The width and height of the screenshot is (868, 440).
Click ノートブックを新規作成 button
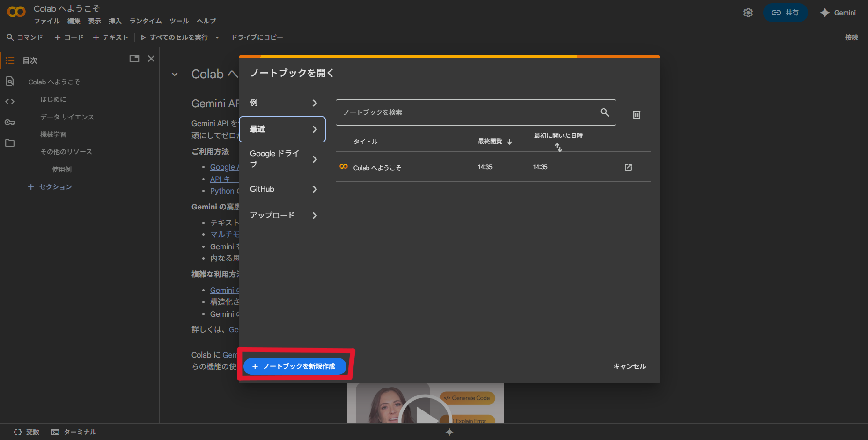pyautogui.click(x=294, y=366)
